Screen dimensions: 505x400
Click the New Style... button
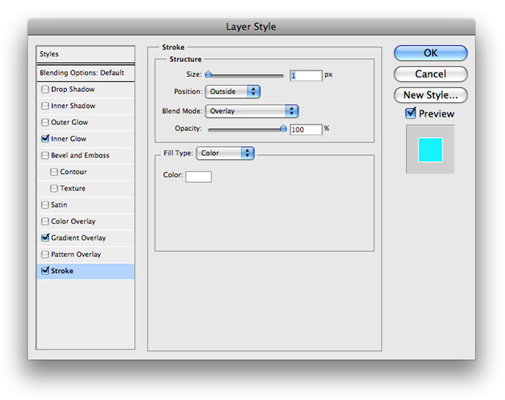pyautogui.click(x=430, y=95)
